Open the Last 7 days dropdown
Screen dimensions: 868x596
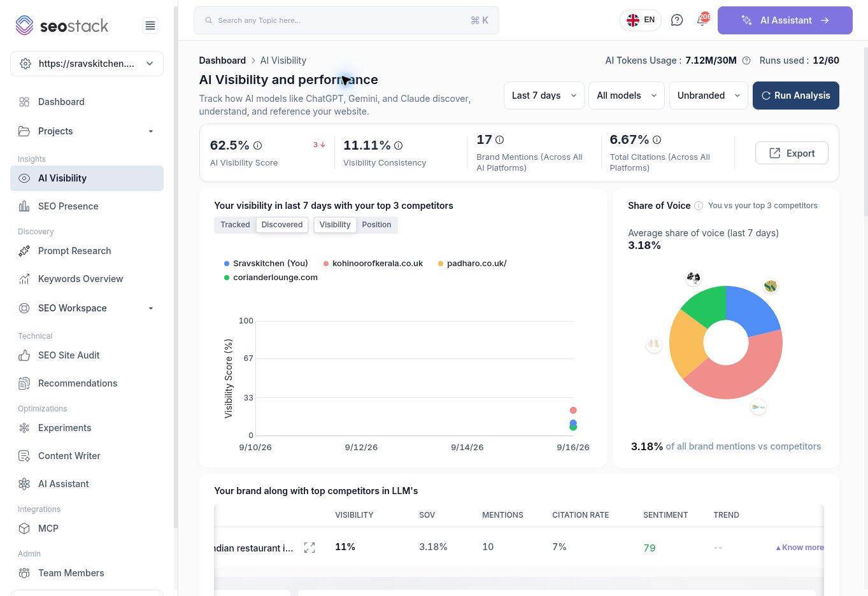(x=544, y=96)
